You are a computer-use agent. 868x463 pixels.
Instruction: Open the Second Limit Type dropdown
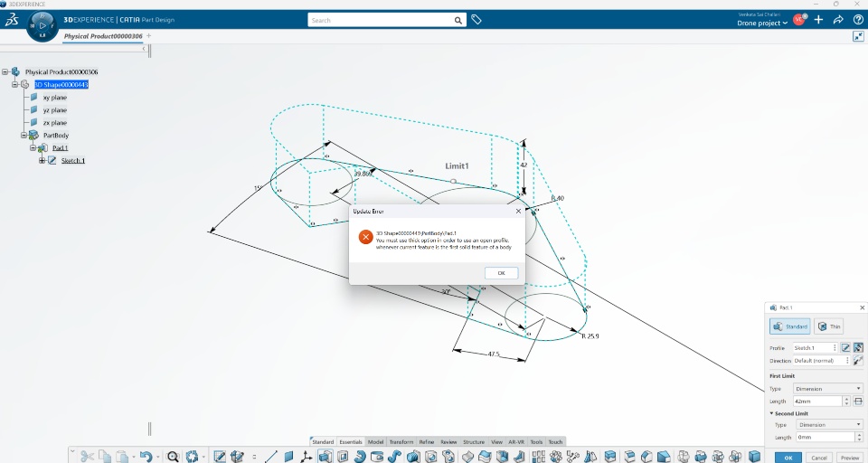click(x=829, y=425)
